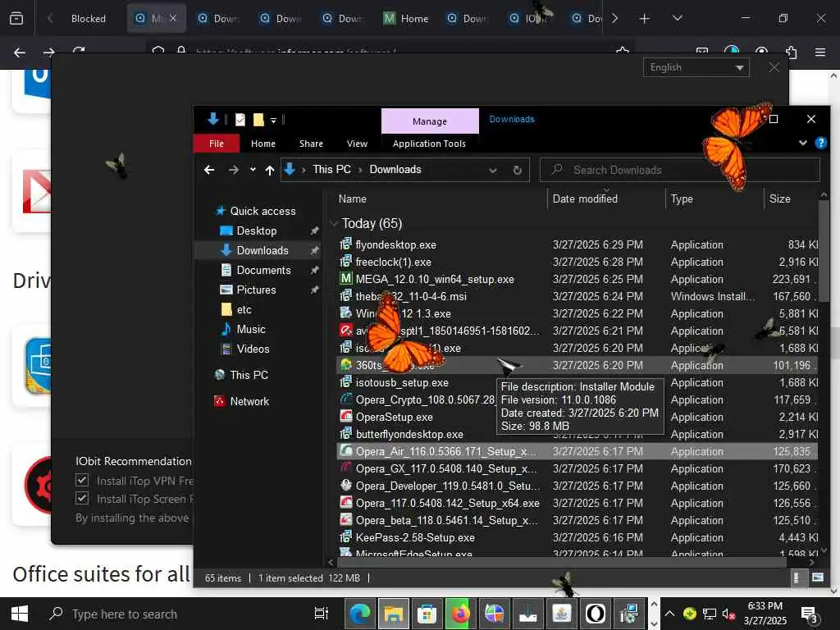
Task: Sort files by Date modified column
Action: click(584, 199)
